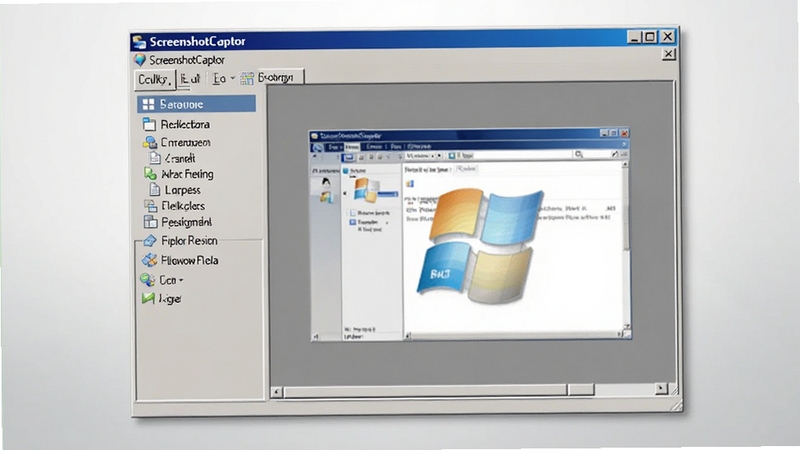Click the globe icon of the Gen row
This screenshot has width=800, height=450.
tap(147, 280)
